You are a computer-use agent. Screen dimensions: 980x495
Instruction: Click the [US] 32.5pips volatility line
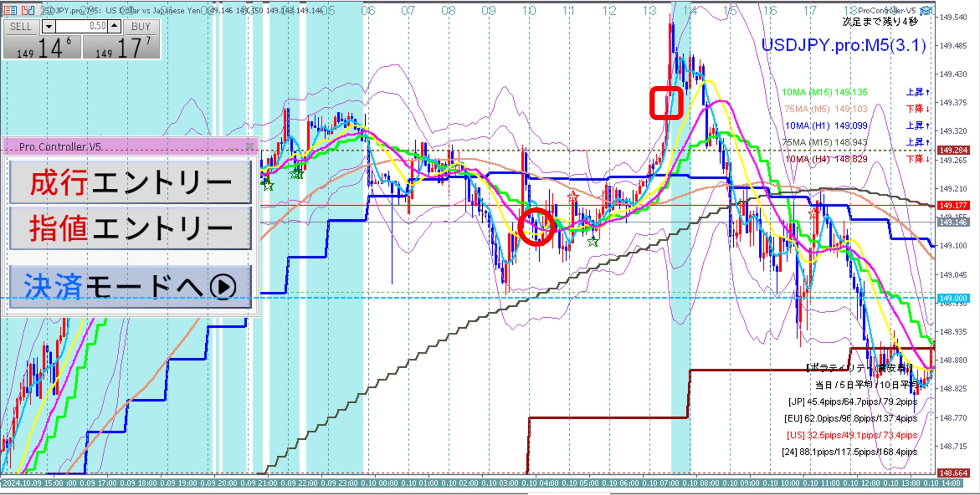[852, 435]
